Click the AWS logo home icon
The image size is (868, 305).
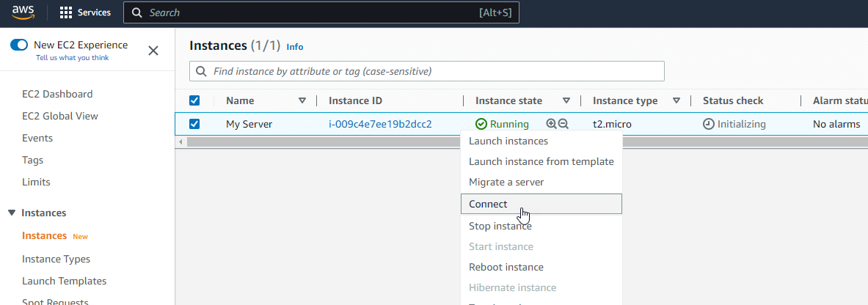point(23,12)
